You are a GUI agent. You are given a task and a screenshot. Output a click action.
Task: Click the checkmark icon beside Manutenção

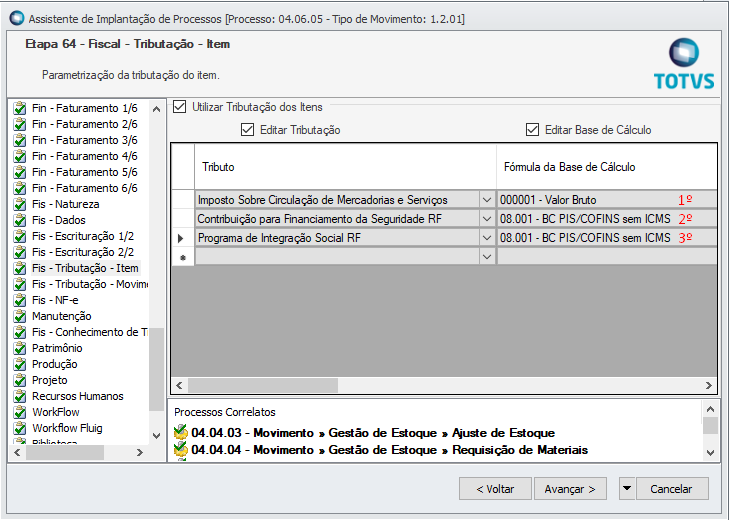click(x=20, y=316)
